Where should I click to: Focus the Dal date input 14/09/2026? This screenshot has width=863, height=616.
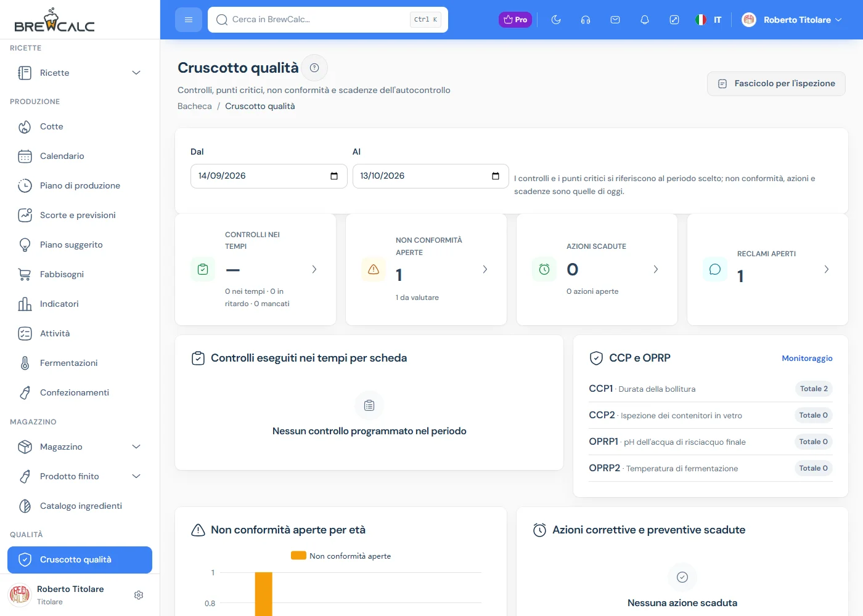point(269,176)
